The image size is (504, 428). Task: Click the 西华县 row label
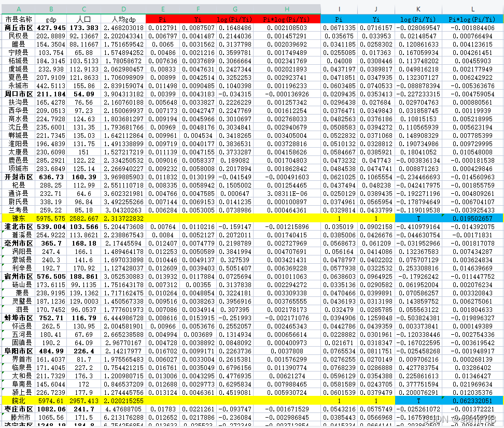point(19,110)
